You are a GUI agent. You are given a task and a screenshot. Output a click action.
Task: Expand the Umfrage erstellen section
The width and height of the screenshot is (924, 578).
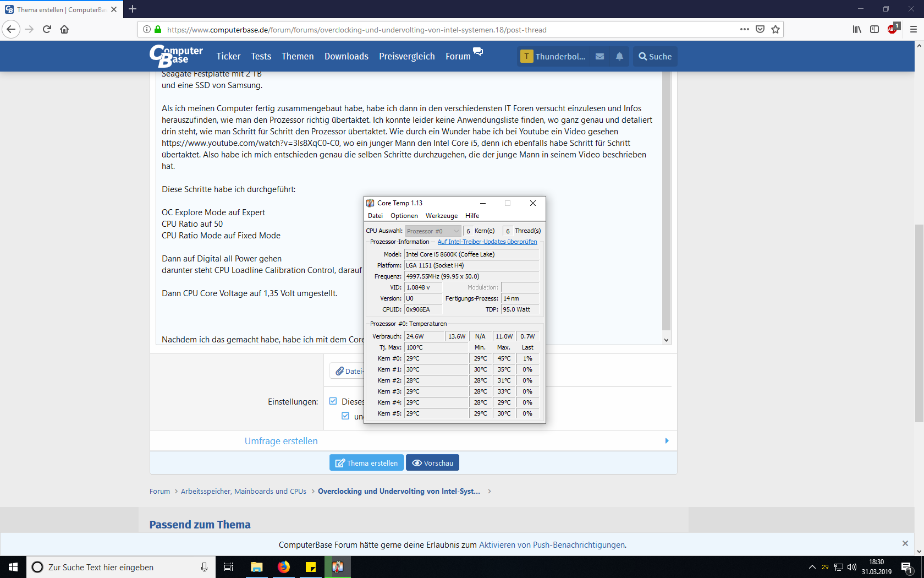[414, 441]
